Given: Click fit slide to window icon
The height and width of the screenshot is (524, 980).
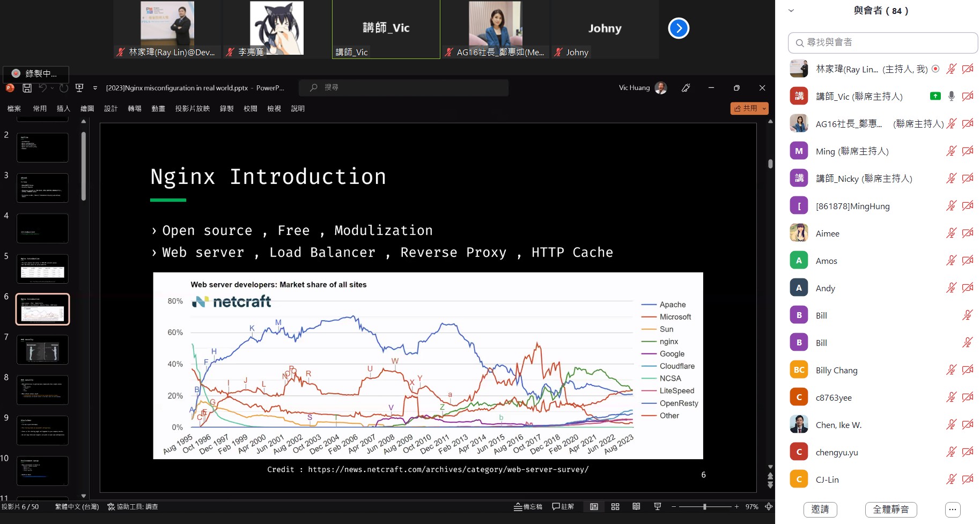Looking at the screenshot, I should click(769, 507).
